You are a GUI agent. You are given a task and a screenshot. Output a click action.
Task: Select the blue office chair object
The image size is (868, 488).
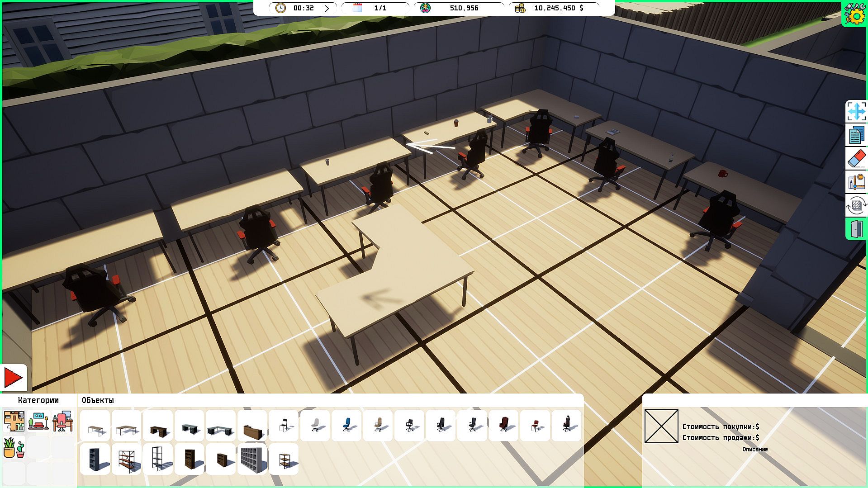point(347,426)
